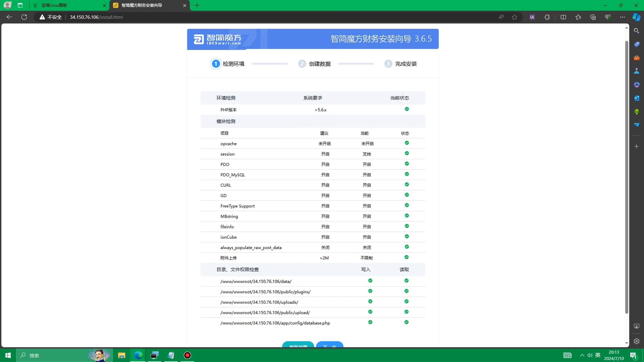Open the favorites list icon
Image resolution: width=644 pixels, height=362 pixels.
[x=578, y=17]
